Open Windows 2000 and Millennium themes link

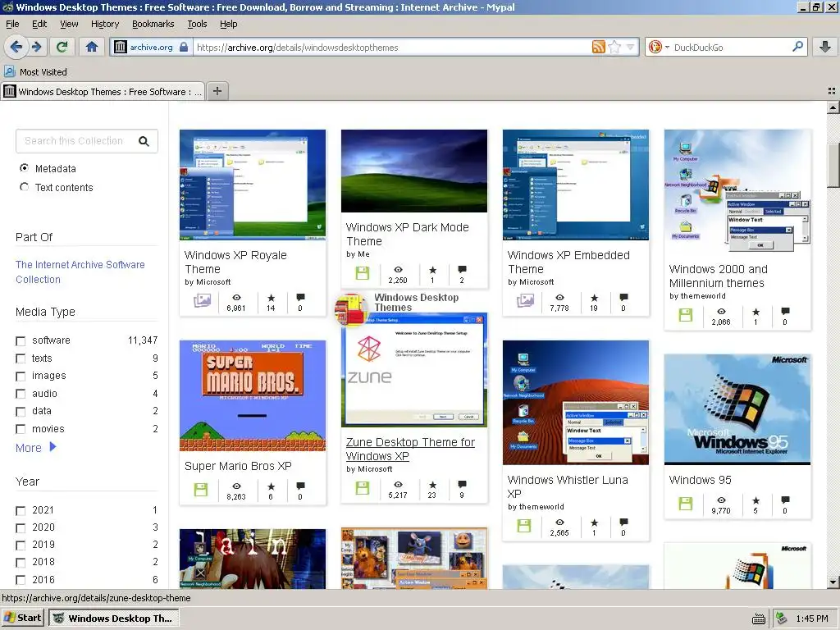click(x=719, y=276)
